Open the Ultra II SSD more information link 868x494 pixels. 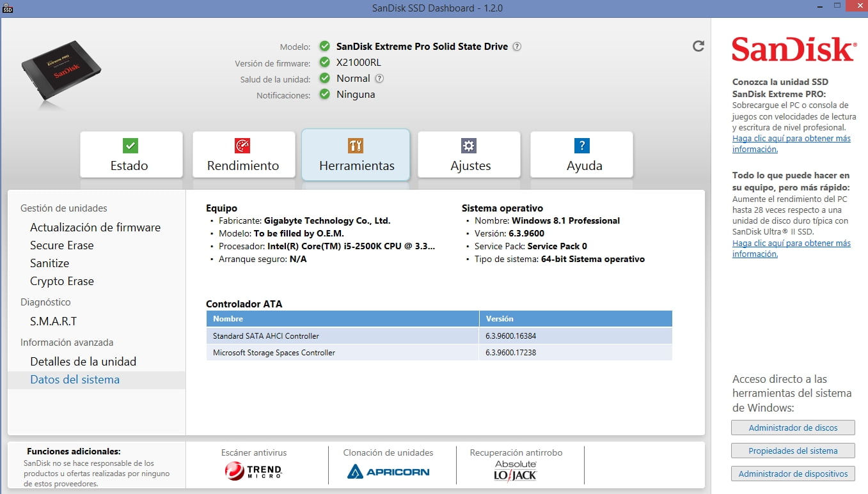pos(791,249)
